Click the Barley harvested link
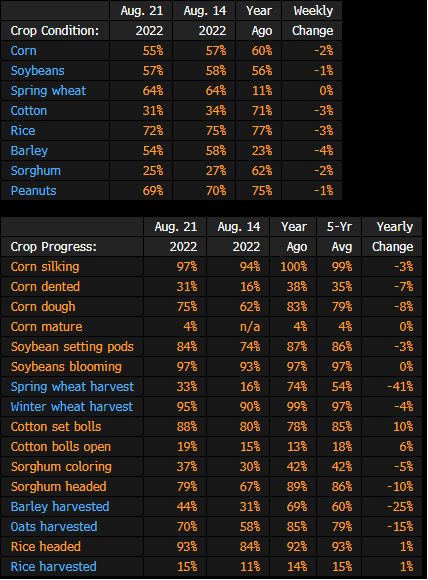The image size is (428, 580). coord(60,506)
